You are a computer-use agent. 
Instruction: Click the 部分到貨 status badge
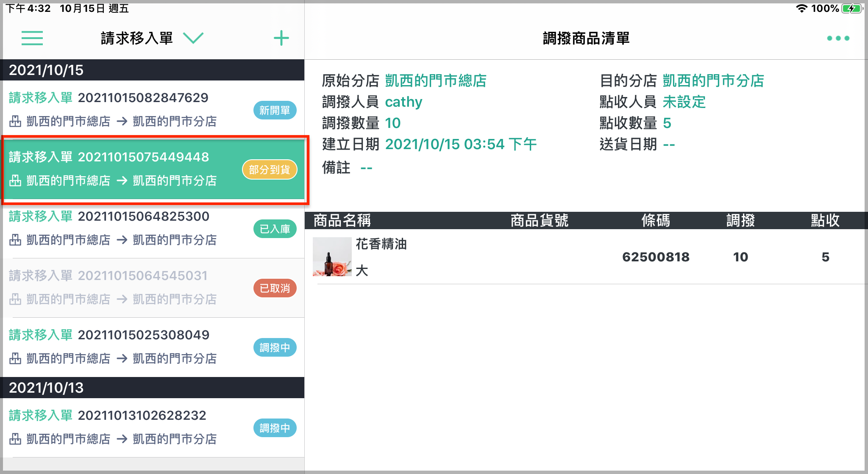pyautogui.click(x=270, y=169)
